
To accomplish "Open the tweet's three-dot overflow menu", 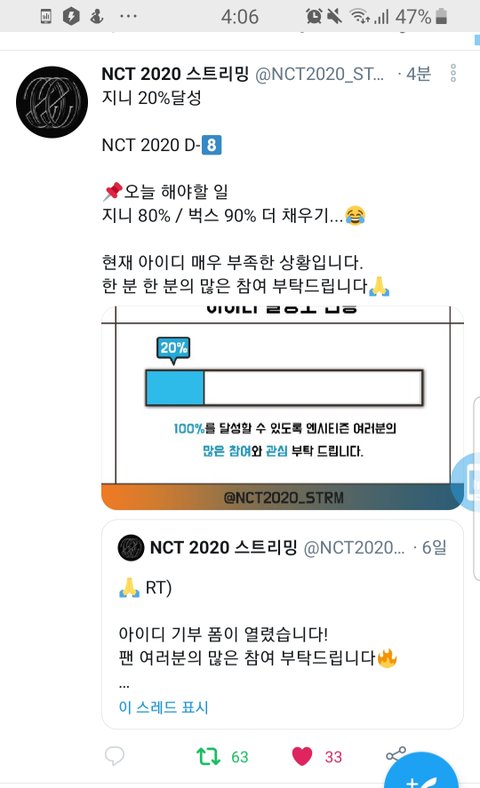I will [453, 73].
